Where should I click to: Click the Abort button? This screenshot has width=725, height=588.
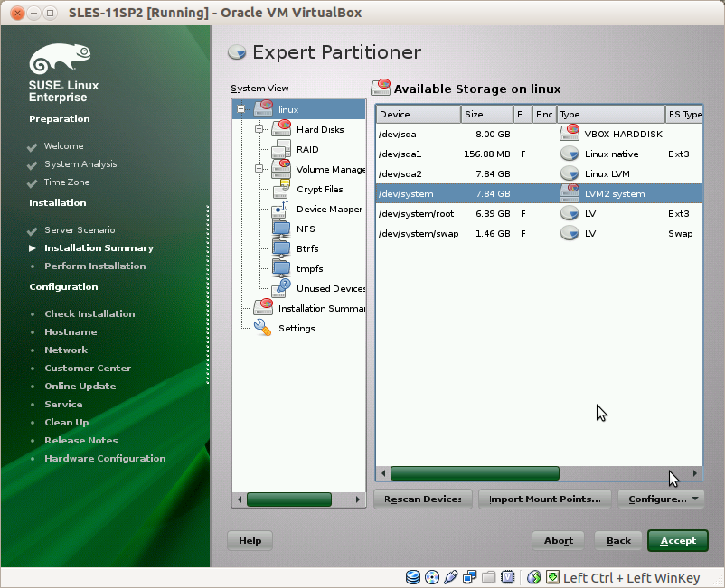pos(558,540)
